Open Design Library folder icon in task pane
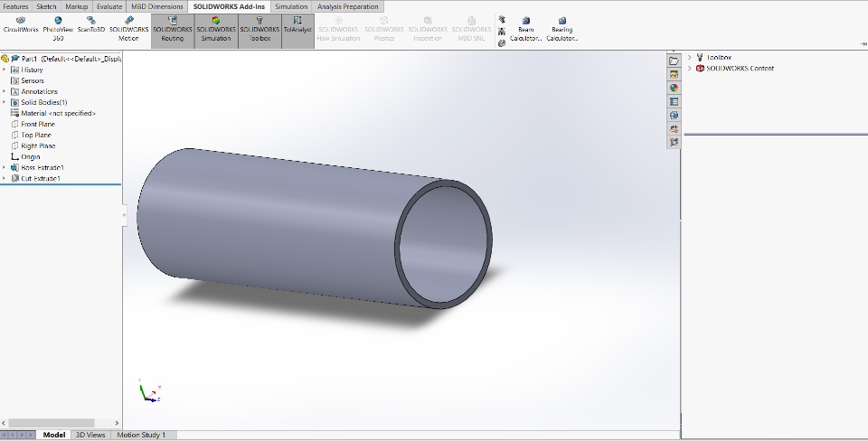 [x=674, y=61]
